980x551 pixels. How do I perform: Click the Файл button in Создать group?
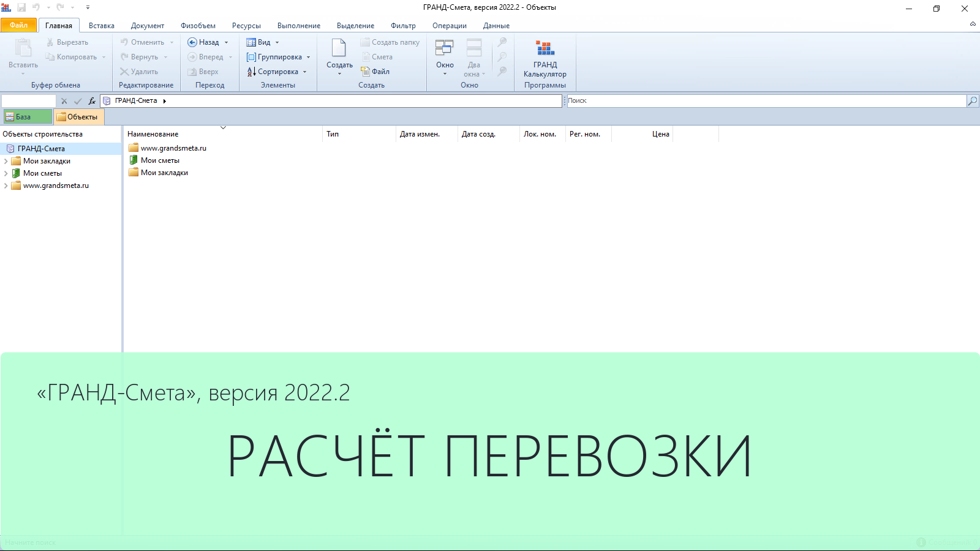[375, 72]
